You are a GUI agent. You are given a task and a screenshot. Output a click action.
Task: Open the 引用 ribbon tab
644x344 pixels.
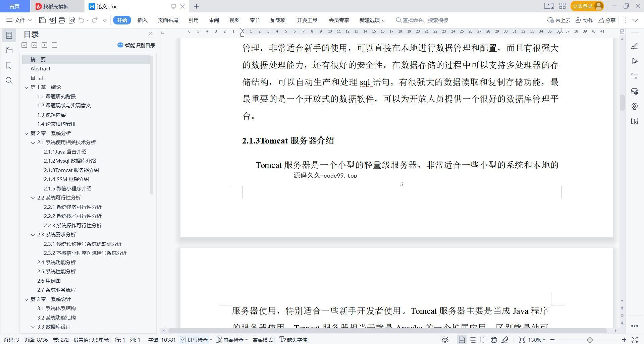click(193, 20)
